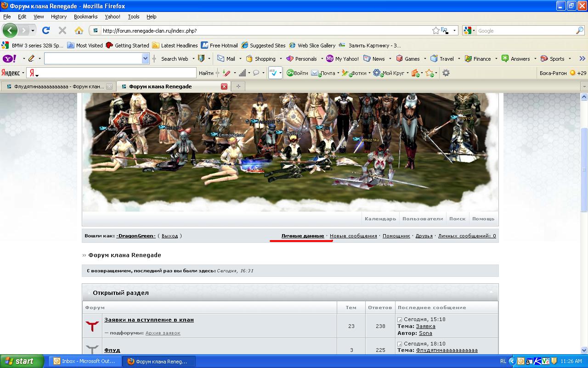Toggle the Yandex spell-check icon
The image size is (588, 368).
pyautogui.click(x=275, y=73)
